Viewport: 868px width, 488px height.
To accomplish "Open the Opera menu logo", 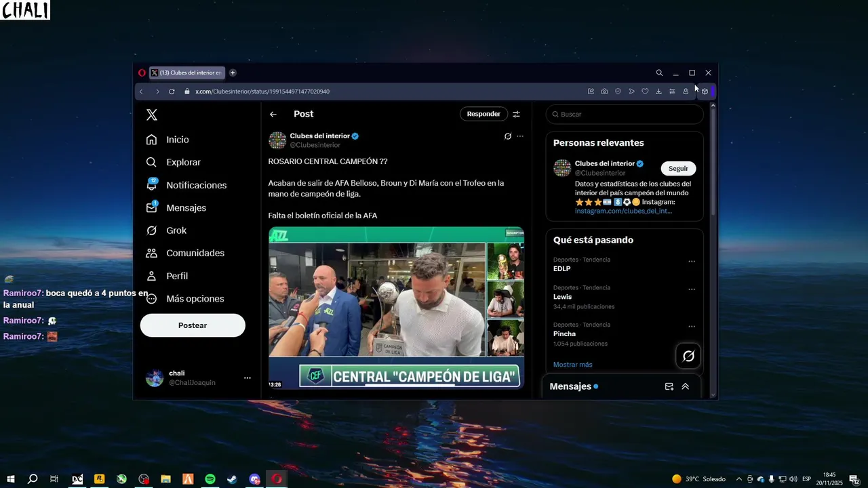I will (x=142, y=73).
